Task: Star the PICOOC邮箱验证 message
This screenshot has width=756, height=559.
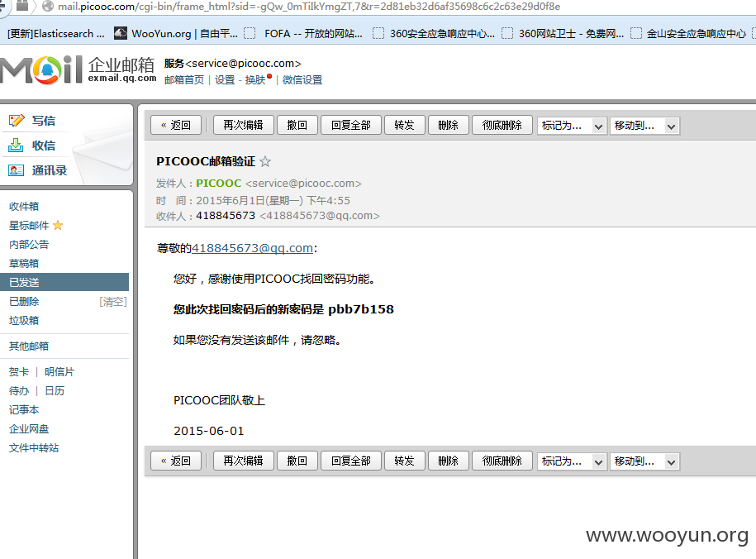Action: pyautogui.click(x=265, y=161)
